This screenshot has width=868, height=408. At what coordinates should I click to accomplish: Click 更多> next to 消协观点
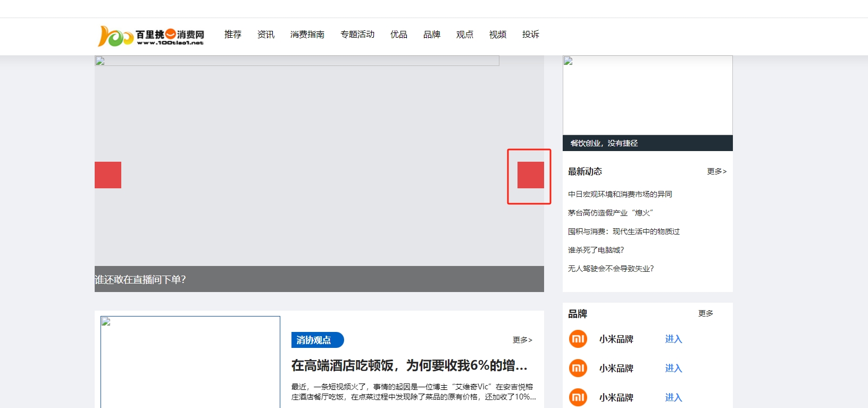click(522, 340)
